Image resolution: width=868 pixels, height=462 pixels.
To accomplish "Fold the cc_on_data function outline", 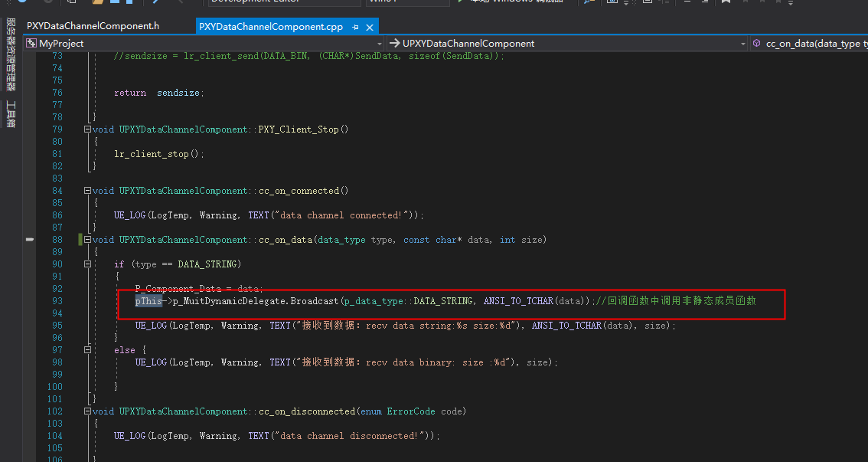I will [87, 240].
